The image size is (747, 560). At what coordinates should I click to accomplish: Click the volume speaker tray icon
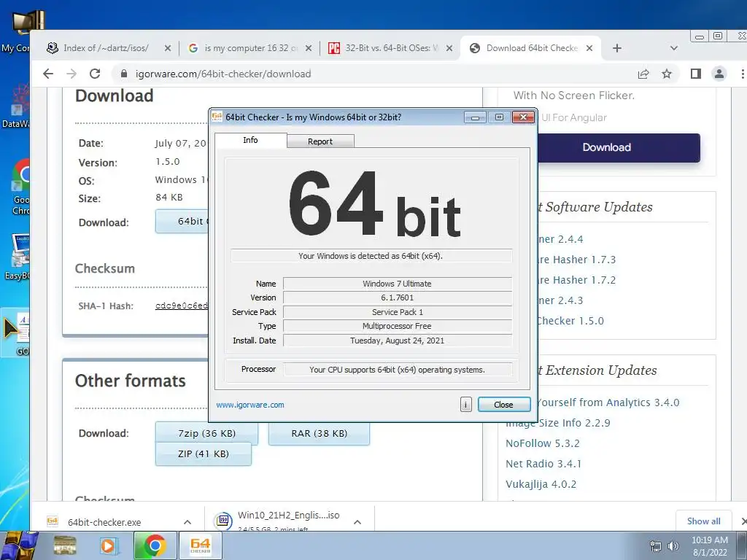673,546
